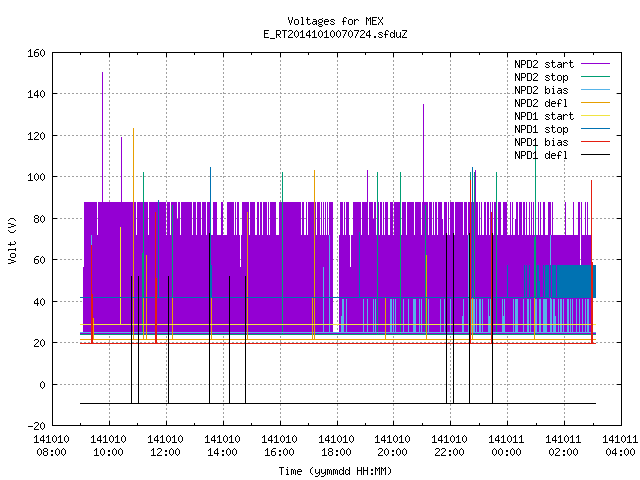Click the NPD2 stop legend label
Viewport: 640px width, 480px height.
coord(541,77)
